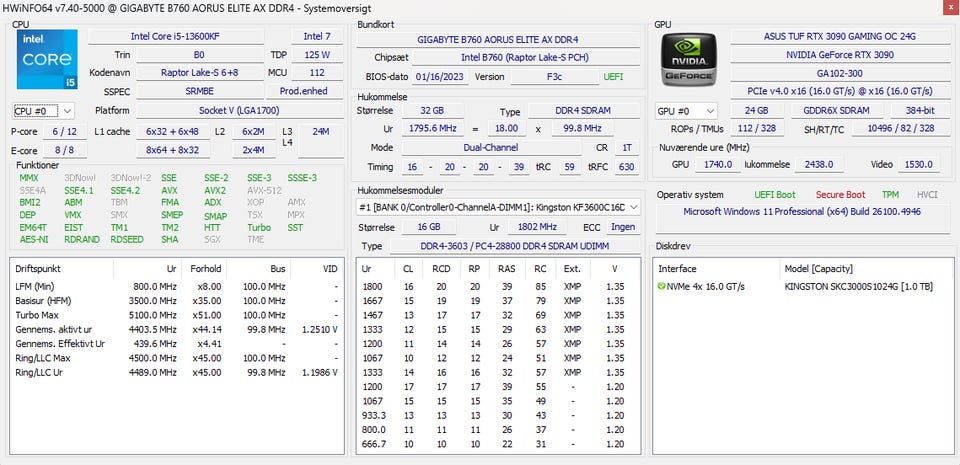Screen dimensions: 960x465
Task: Click the TPM indicator label
Action: tap(890, 195)
